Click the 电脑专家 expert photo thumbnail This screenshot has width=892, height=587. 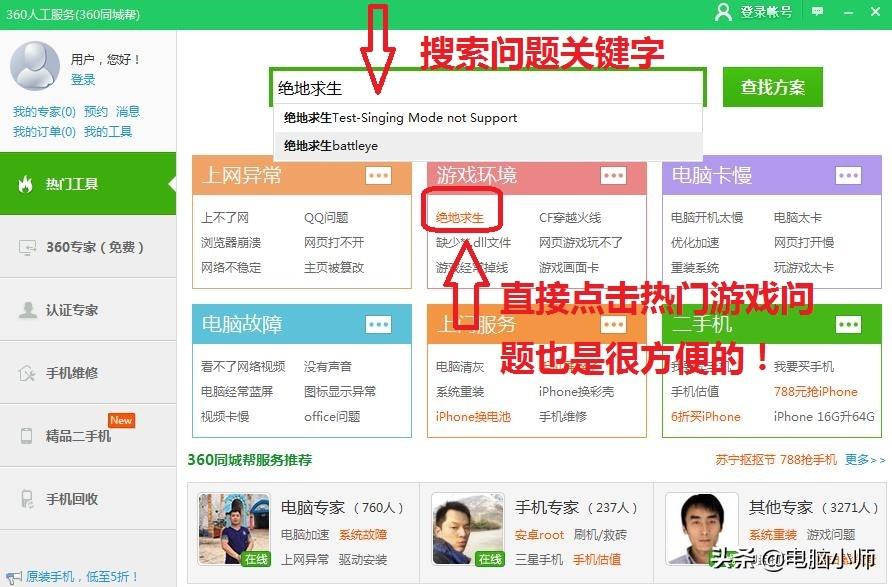234,530
